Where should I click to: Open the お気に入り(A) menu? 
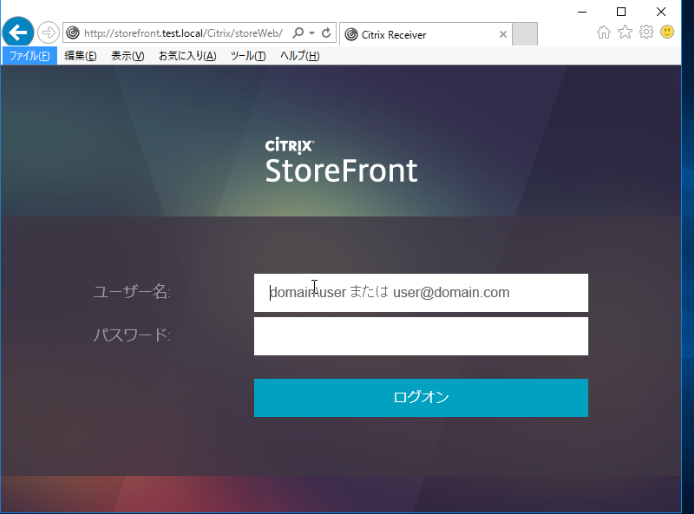[x=187, y=56]
